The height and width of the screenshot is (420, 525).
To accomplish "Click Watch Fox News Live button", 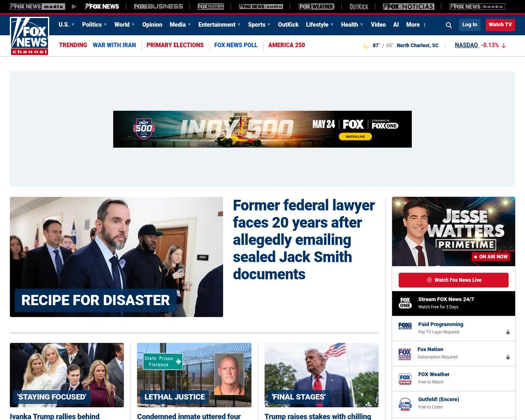I will click(x=454, y=280).
